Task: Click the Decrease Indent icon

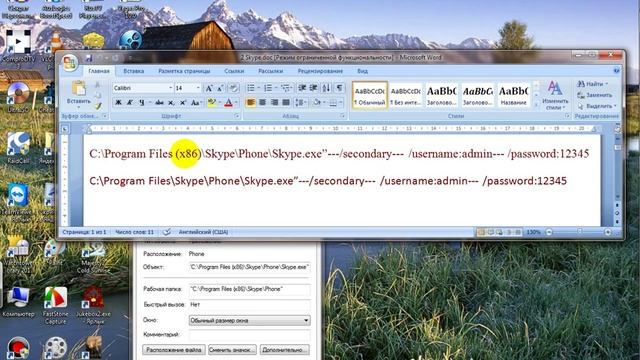Action: point(302,88)
